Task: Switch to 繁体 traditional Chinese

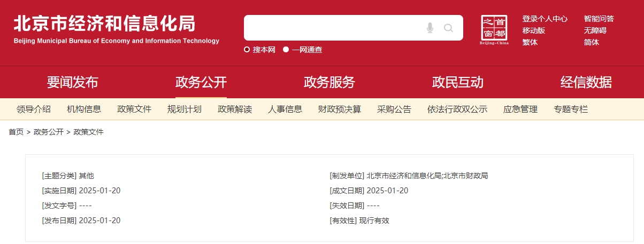Action: point(530,42)
